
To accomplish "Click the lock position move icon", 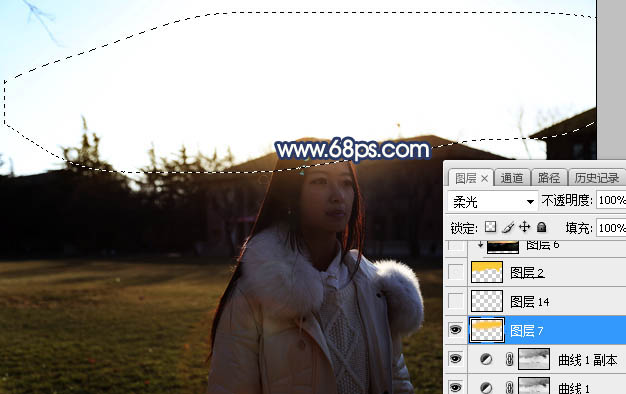I will click(524, 227).
